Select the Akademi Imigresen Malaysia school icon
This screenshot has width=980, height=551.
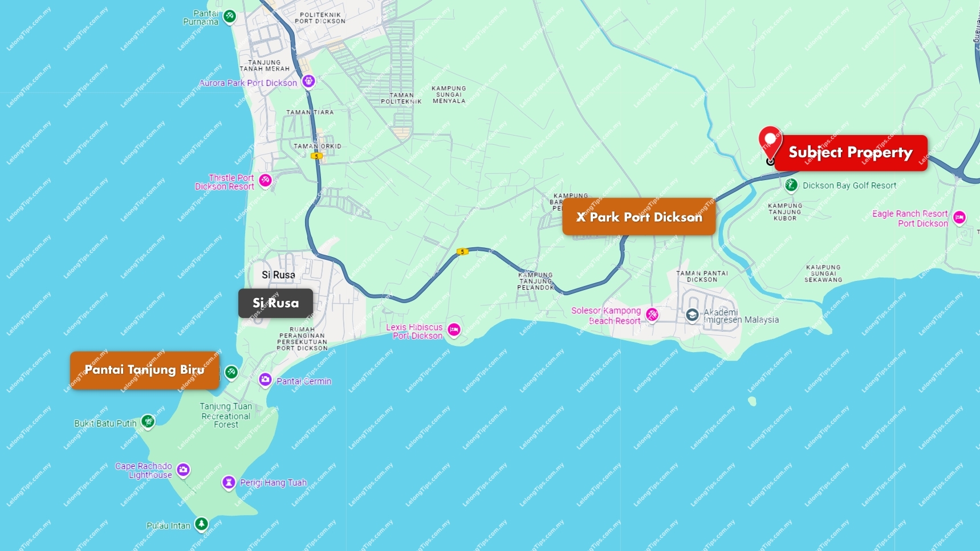[x=692, y=315]
